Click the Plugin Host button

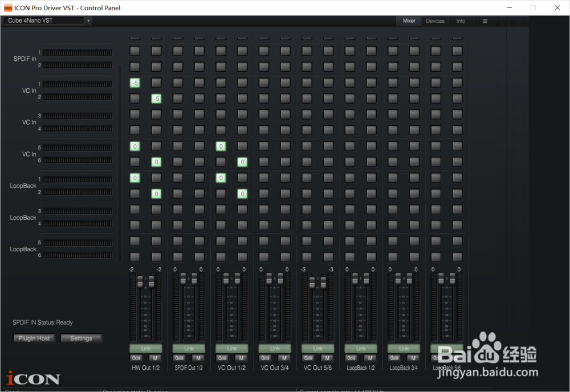(x=34, y=338)
